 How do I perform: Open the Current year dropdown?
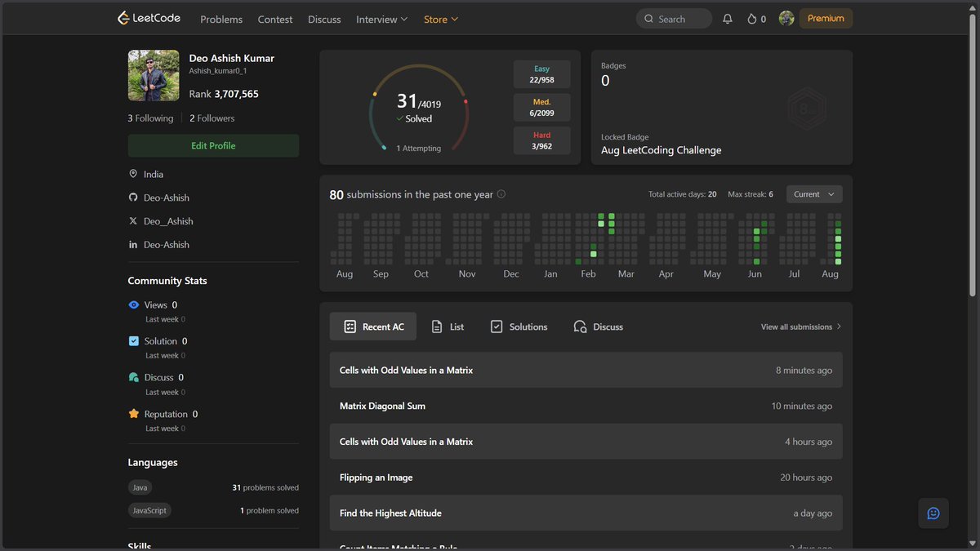coord(814,194)
